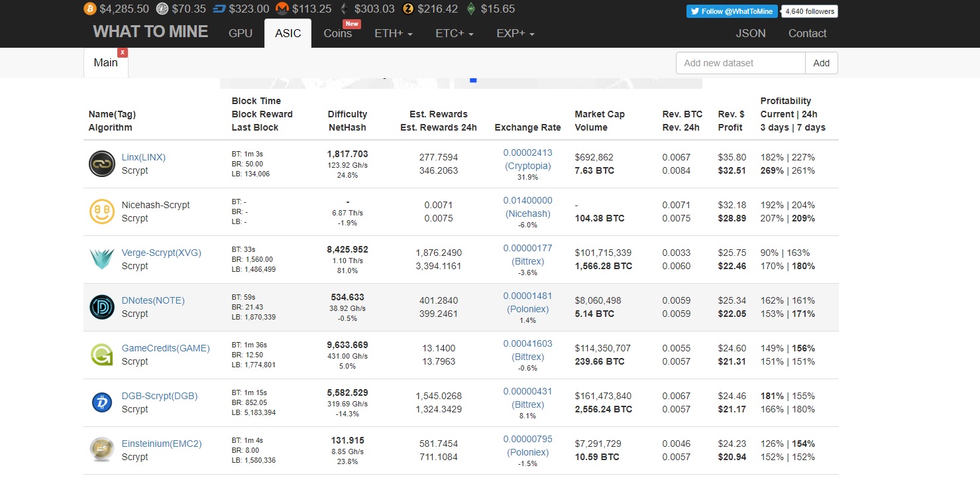This screenshot has height=480, width=980.
Task: Click the Exchange Rate column header
Action: pyautogui.click(x=527, y=127)
